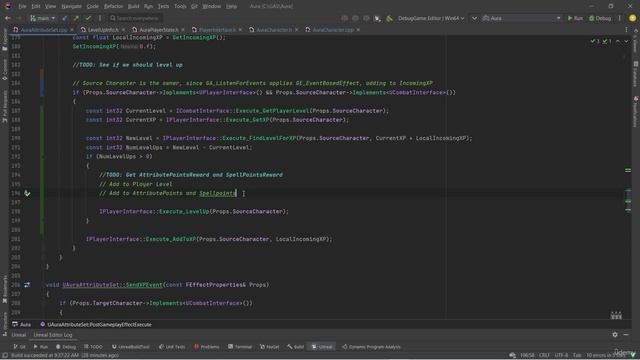Select the Unreal sub-tab in the tool window
This screenshot has height=360, width=640.
(18, 335)
